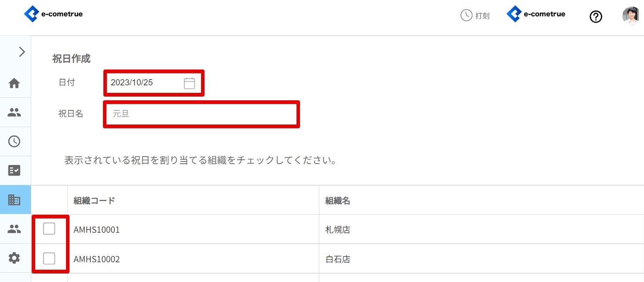
Task: Click the e-cometrue logo beside 打刻
Action: click(x=536, y=15)
